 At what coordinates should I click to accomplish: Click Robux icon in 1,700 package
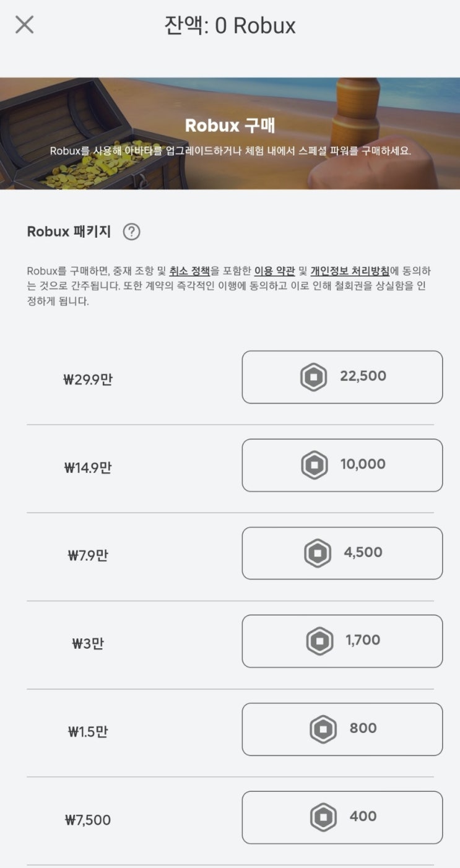point(319,641)
